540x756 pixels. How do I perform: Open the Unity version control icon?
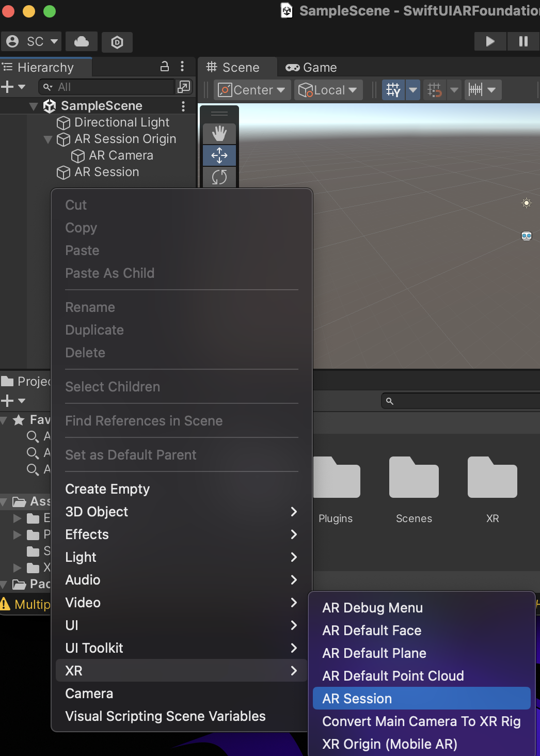117,42
